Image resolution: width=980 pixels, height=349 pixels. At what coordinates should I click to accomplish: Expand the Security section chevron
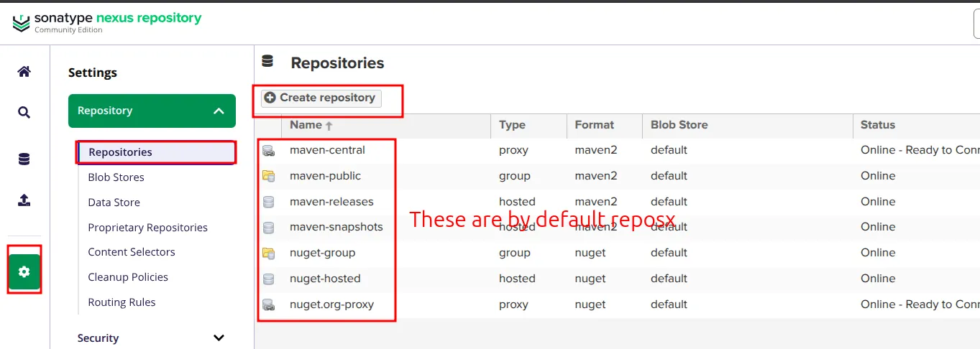click(x=219, y=338)
